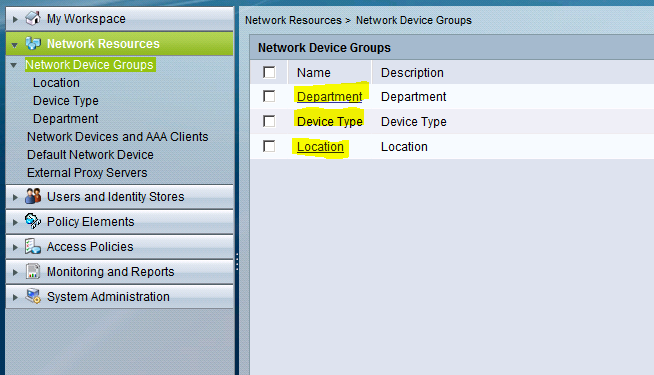The image size is (654, 375).
Task: Open the Department link in the table
Action: point(330,96)
